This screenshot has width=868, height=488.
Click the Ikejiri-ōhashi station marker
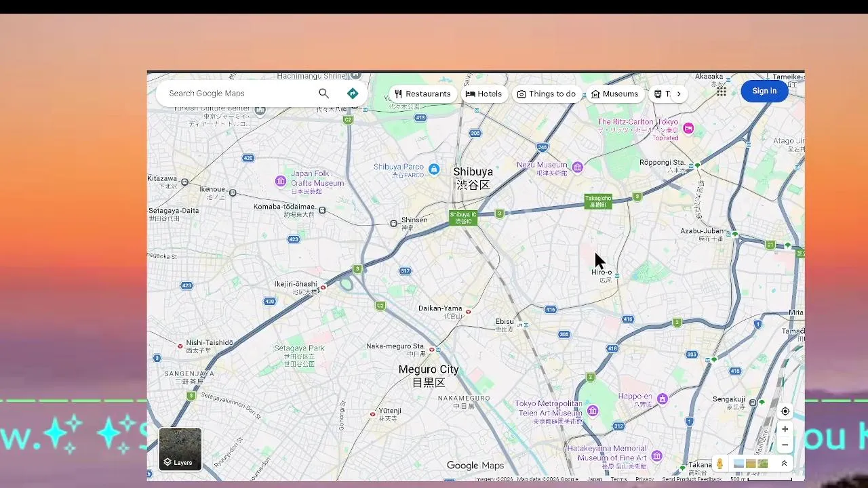pos(323,287)
